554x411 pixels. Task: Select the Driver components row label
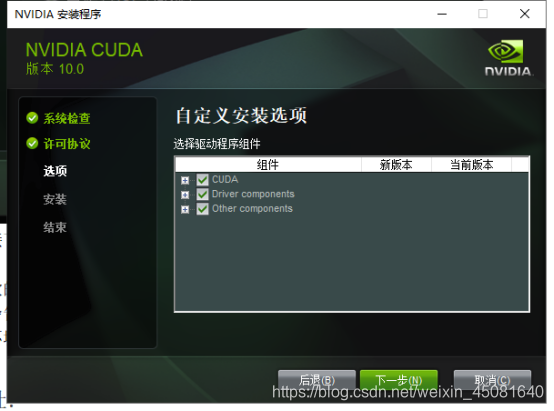(x=253, y=194)
